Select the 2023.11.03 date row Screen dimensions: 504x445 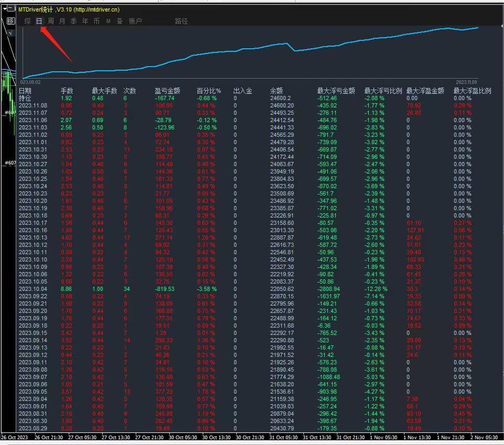coord(33,128)
